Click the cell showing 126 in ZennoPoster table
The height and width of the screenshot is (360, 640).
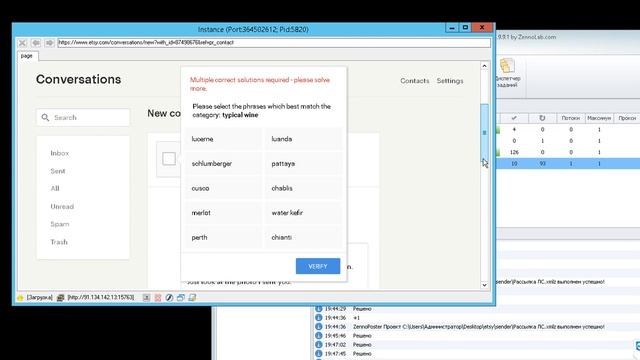pos(514,152)
